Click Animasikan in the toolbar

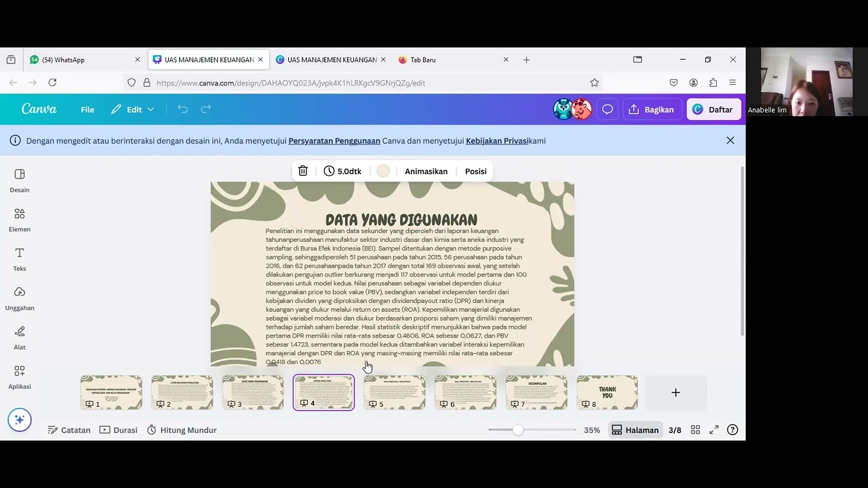426,171
